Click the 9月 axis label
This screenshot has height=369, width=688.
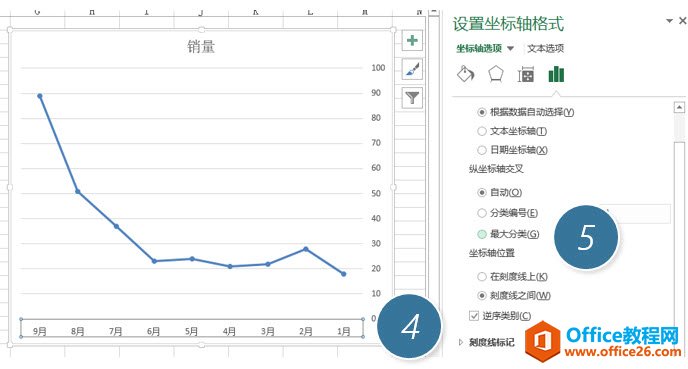[x=39, y=332]
